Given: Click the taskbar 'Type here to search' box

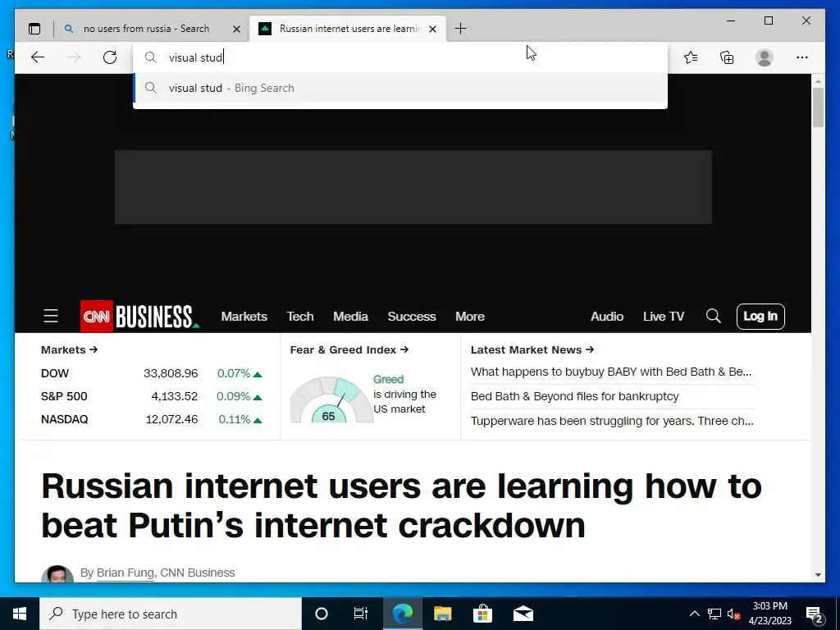Looking at the screenshot, I should coord(171,614).
